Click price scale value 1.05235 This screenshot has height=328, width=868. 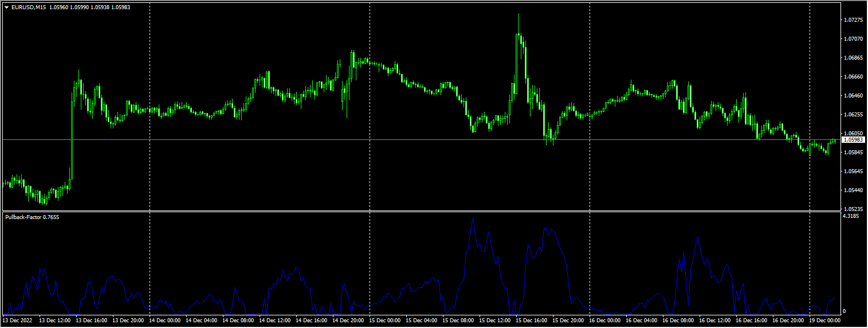pyautogui.click(x=853, y=209)
